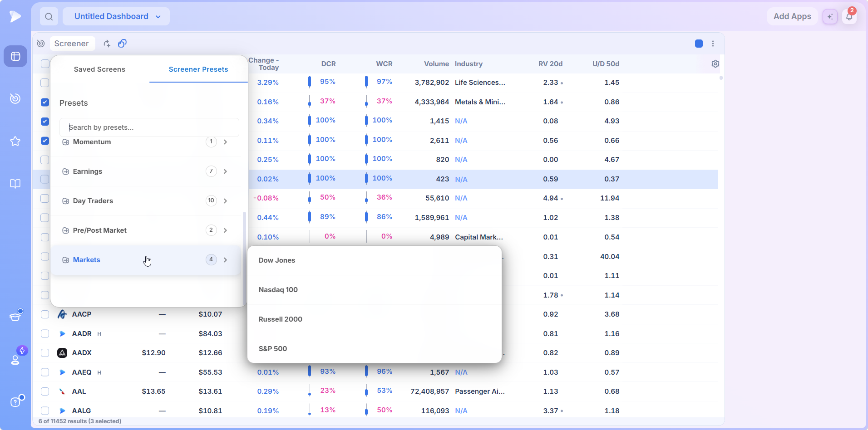Toggle the select-all header checkbox
The width and height of the screenshot is (868, 430).
tap(45, 64)
